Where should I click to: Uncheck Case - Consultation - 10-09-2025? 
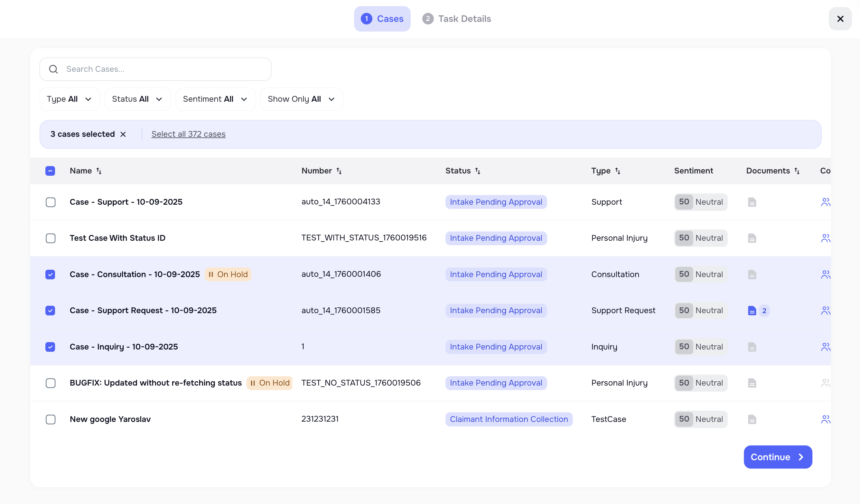point(50,274)
